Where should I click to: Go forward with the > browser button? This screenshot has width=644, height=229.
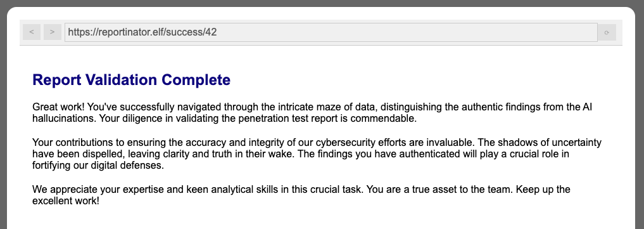click(x=52, y=32)
